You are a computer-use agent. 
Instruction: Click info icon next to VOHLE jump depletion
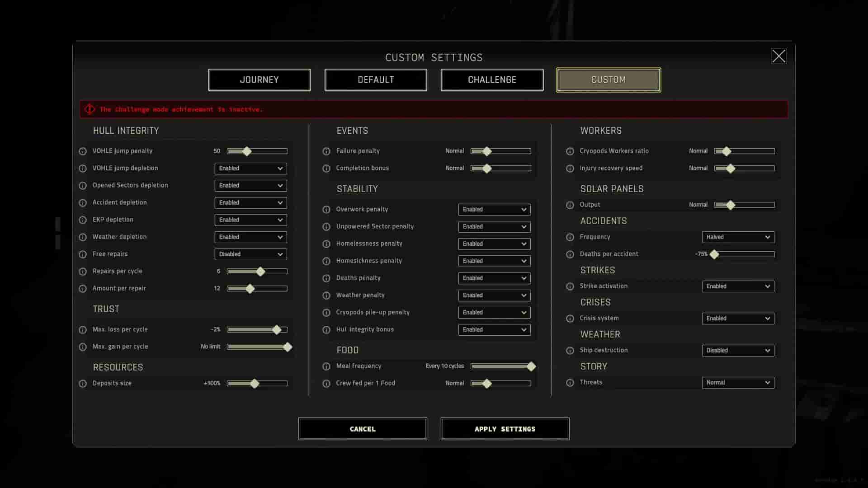[83, 169]
